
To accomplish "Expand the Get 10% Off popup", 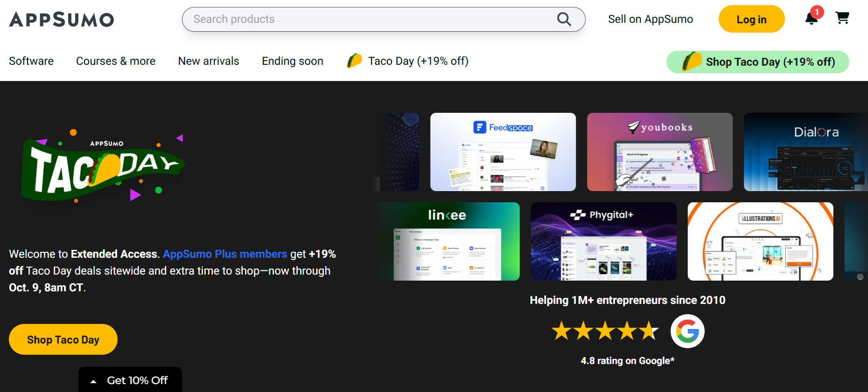I will click(130, 380).
